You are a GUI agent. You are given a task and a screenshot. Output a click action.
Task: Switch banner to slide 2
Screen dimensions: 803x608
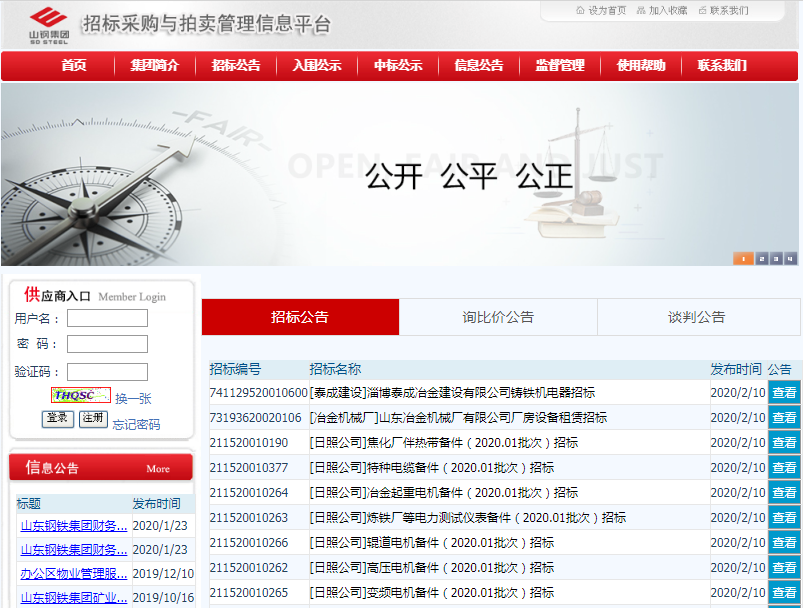(761, 258)
